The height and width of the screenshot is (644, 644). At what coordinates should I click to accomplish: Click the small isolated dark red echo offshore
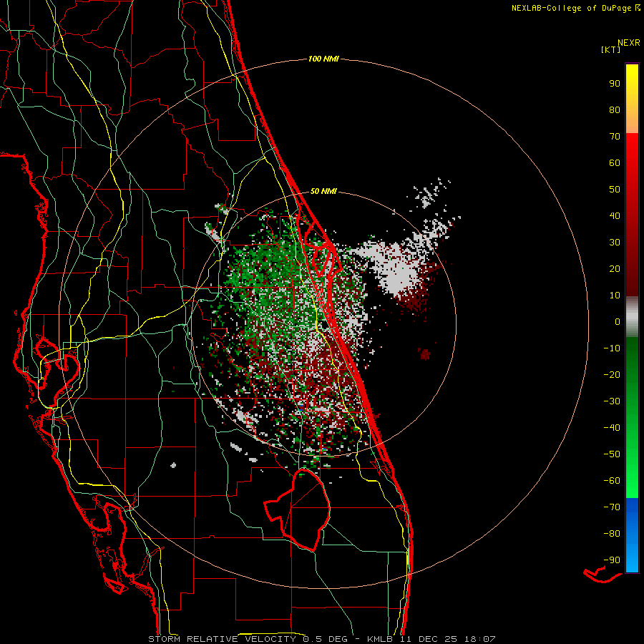click(424, 353)
